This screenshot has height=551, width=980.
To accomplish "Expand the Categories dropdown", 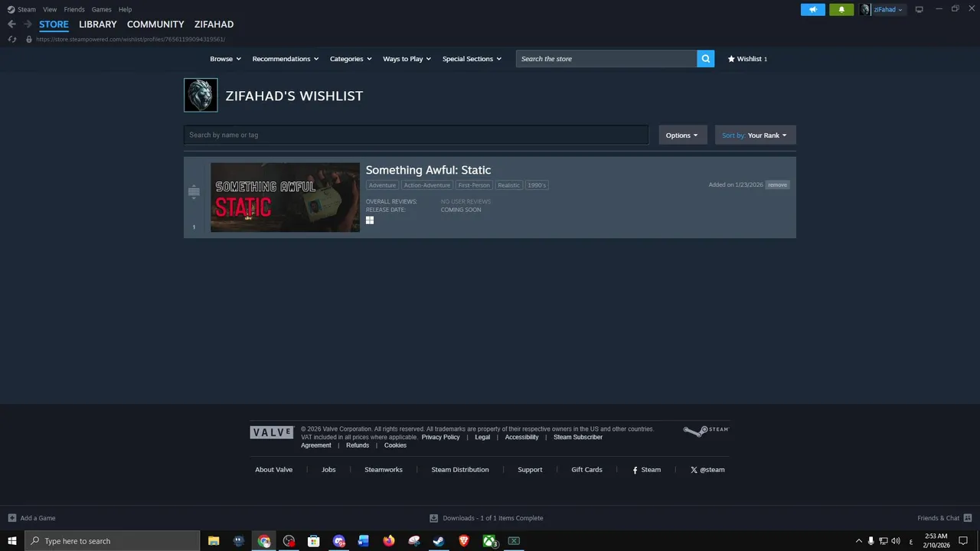I will [351, 59].
